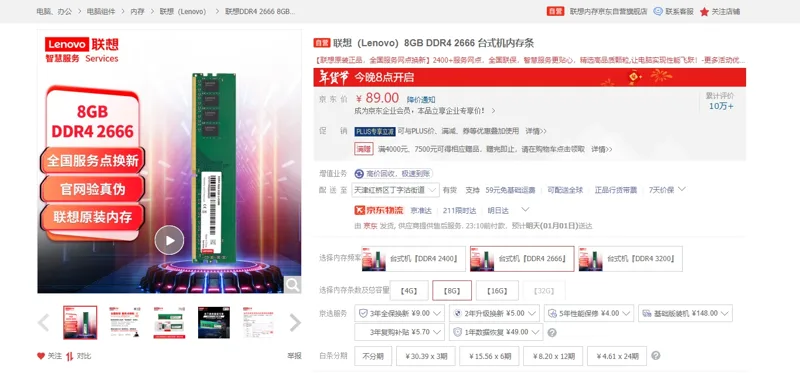Viewport: 800px width, 373px height.
Task: Select the second product thumbnail
Action: pyautogui.click(x=125, y=322)
